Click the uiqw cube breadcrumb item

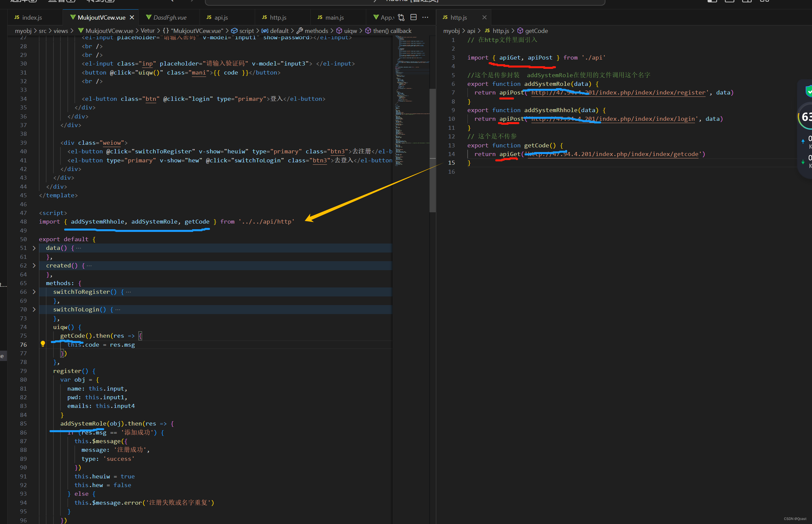click(347, 31)
